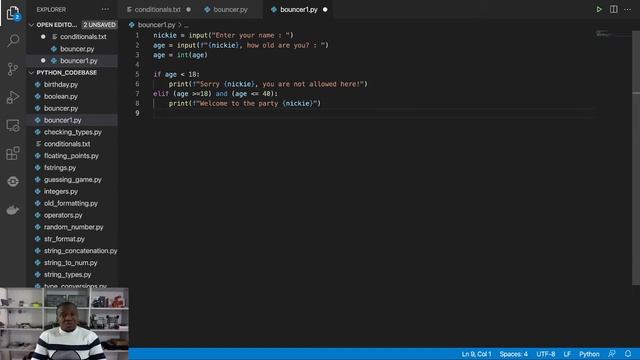Screen dimensions: 640x360
Task: Select the bouncer1.py tab
Action: click(299, 9)
